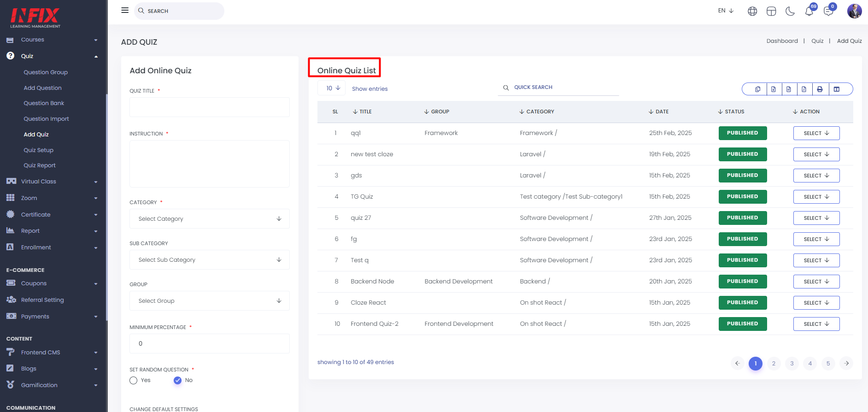
Task: Export the quiz list as PDF
Action: [x=804, y=89]
